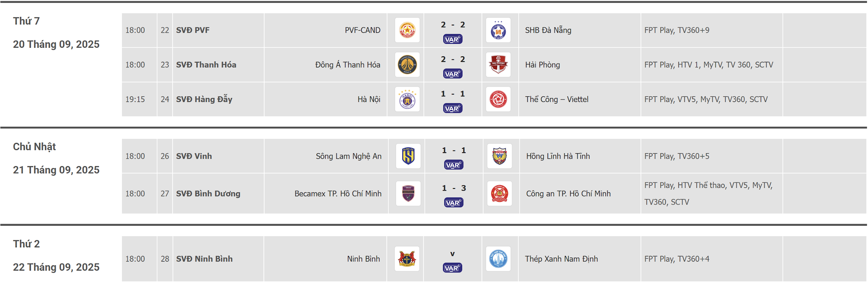Click the 1 - 3 score of match 27
Image resolution: width=868 pixels, height=282 pixels.
pos(454,188)
